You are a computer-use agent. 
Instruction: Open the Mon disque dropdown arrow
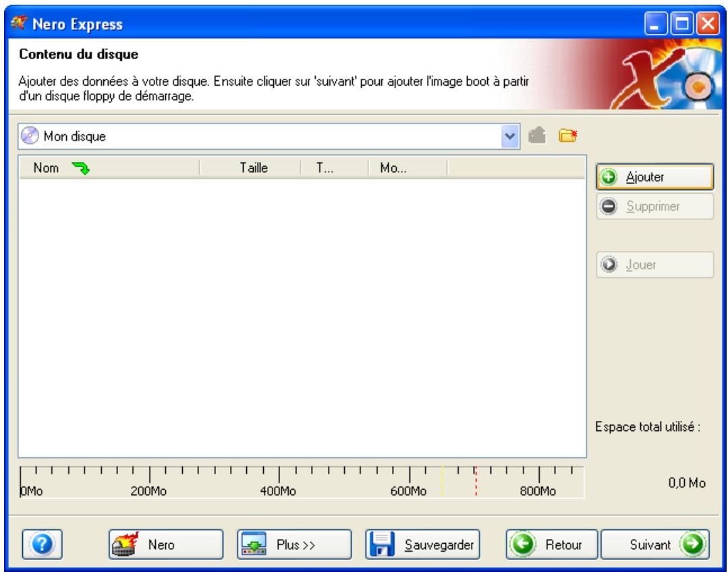pos(510,136)
